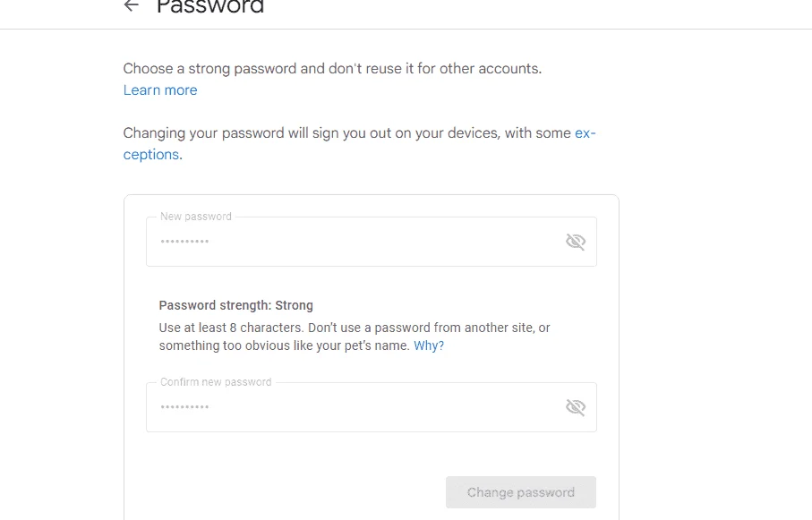Click the Change password button

pos(521,492)
